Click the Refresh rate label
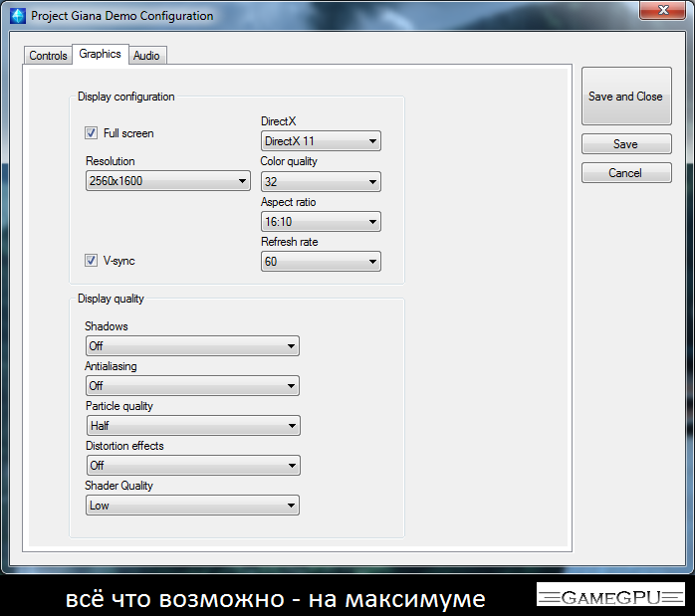695x616 pixels. pos(290,242)
